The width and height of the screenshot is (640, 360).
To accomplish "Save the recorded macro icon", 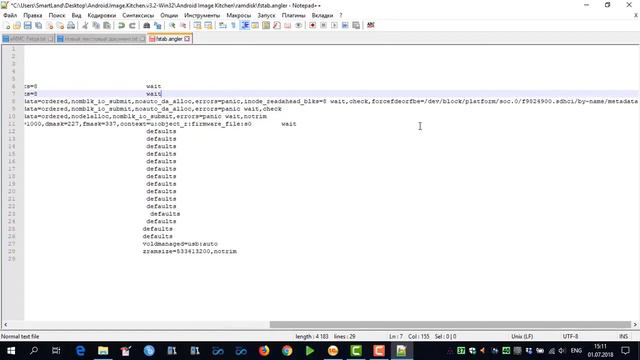I will pyautogui.click(x=356, y=25).
